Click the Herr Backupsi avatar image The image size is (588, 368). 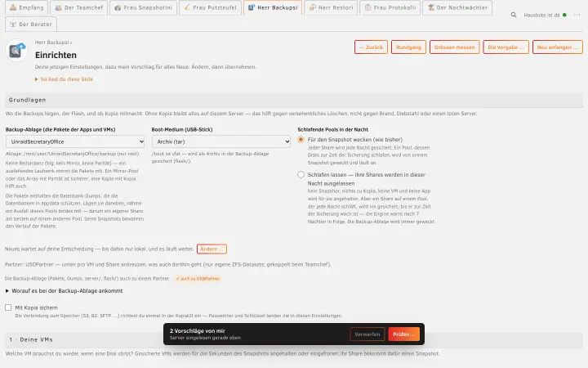coord(16,50)
